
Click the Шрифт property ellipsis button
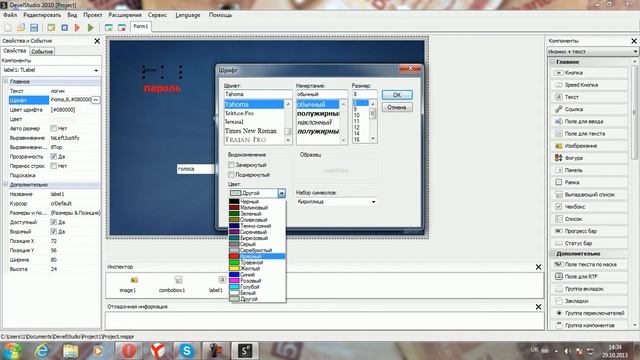click(96, 100)
